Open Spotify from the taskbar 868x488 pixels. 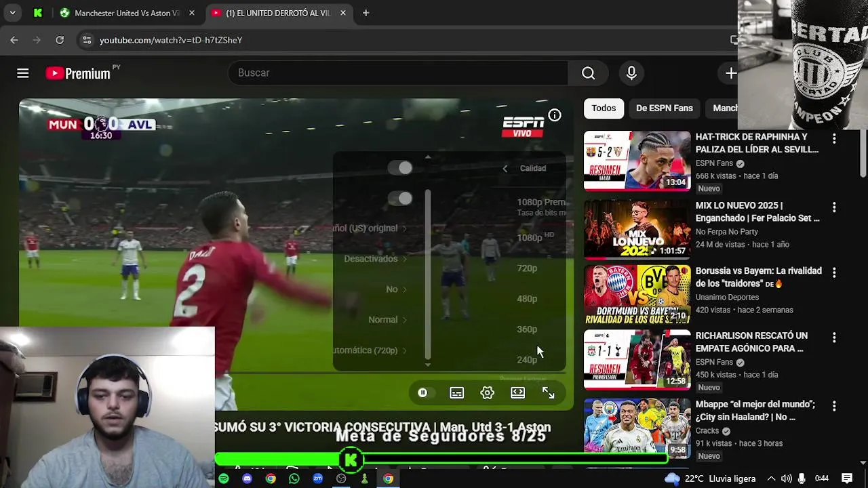point(224,479)
